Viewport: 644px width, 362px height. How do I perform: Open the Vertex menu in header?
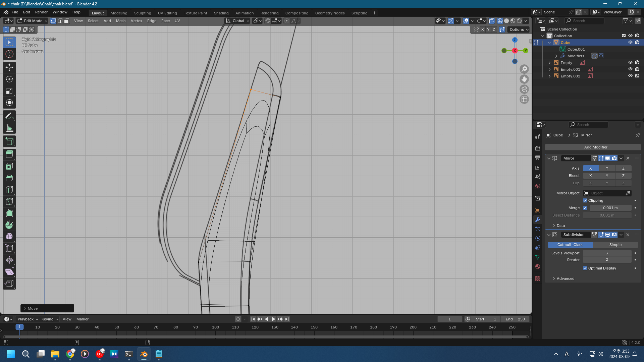(x=137, y=21)
